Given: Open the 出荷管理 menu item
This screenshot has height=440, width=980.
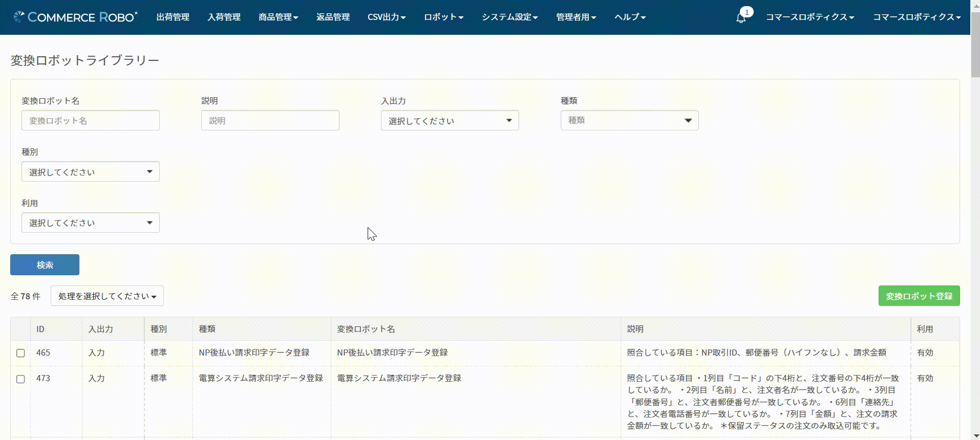Looking at the screenshot, I should [x=173, y=17].
